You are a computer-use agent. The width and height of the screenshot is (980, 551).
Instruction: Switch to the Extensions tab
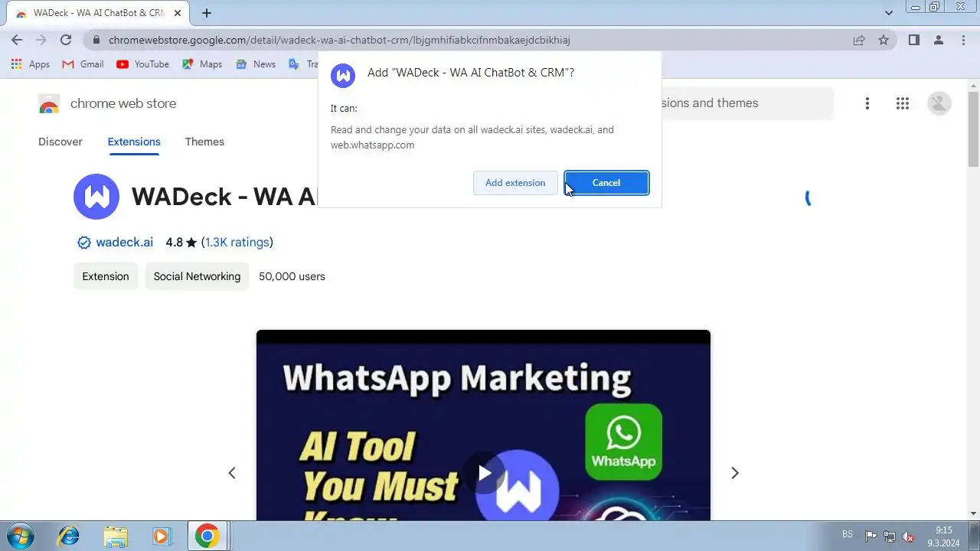[x=134, y=142]
